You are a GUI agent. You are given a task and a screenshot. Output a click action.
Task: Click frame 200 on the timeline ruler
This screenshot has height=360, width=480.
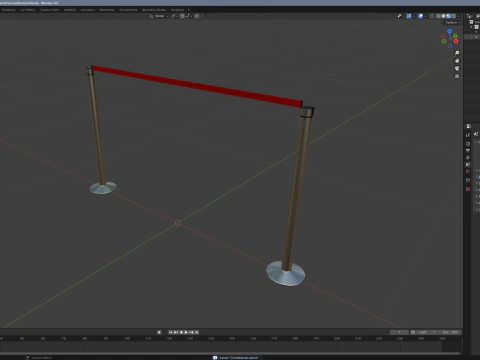[x=337, y=338]
